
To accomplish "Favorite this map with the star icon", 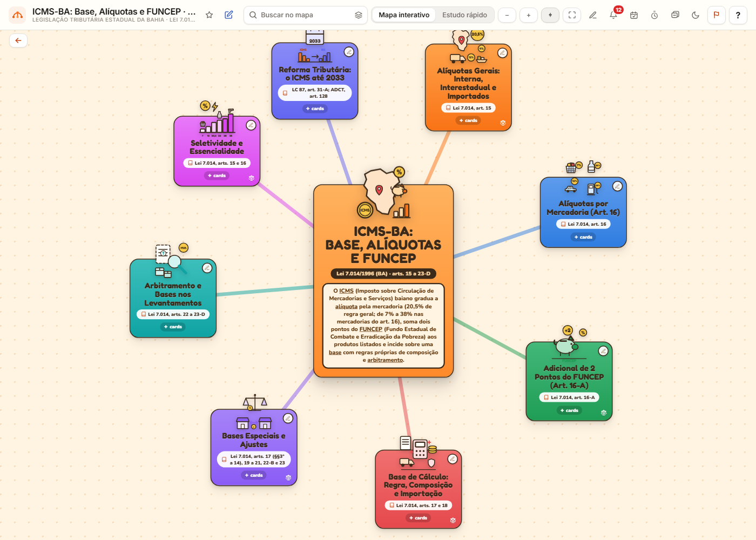I will [x=209, y=15].
